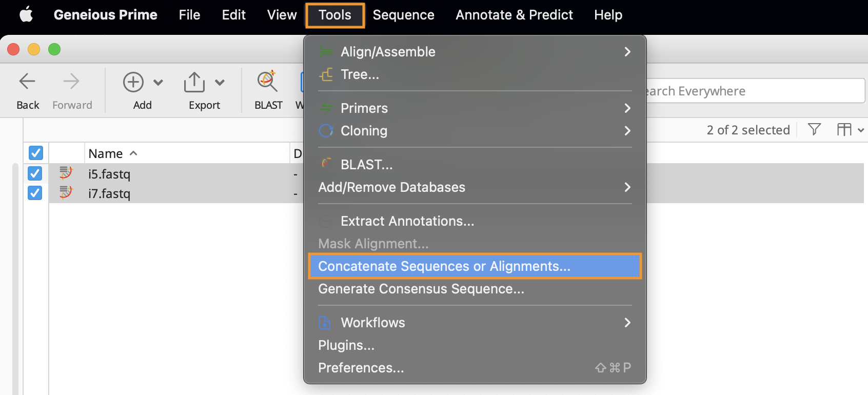Expand the Add button dropdown arrow

point(159,83)
